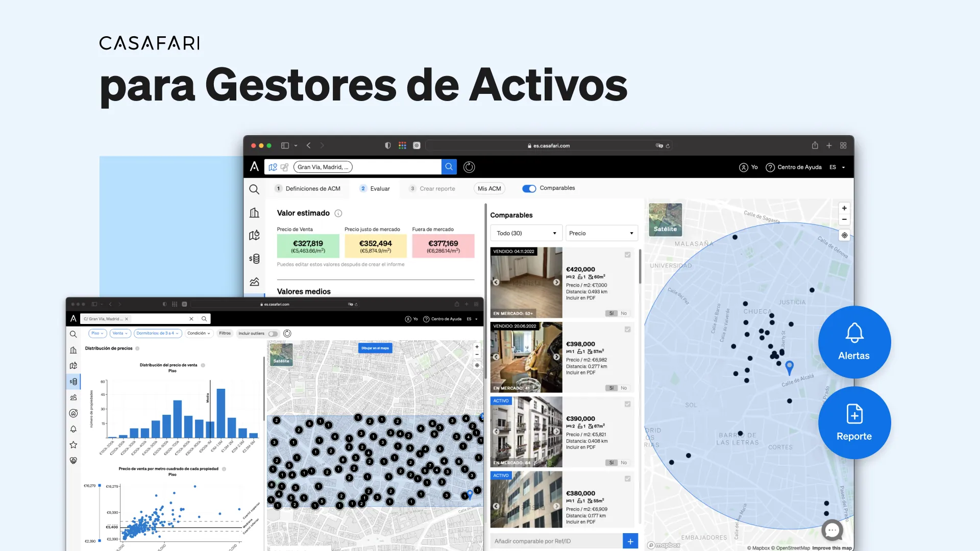Open the dollar coins icon in large window sidebar
Screen dimensions: 980x551
254,259
